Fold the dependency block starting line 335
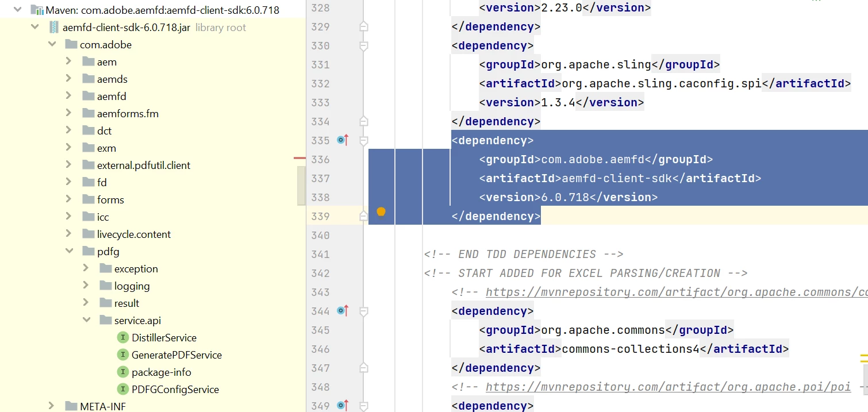Viewport: 868px width, 412px height. [x=363, y=140]
